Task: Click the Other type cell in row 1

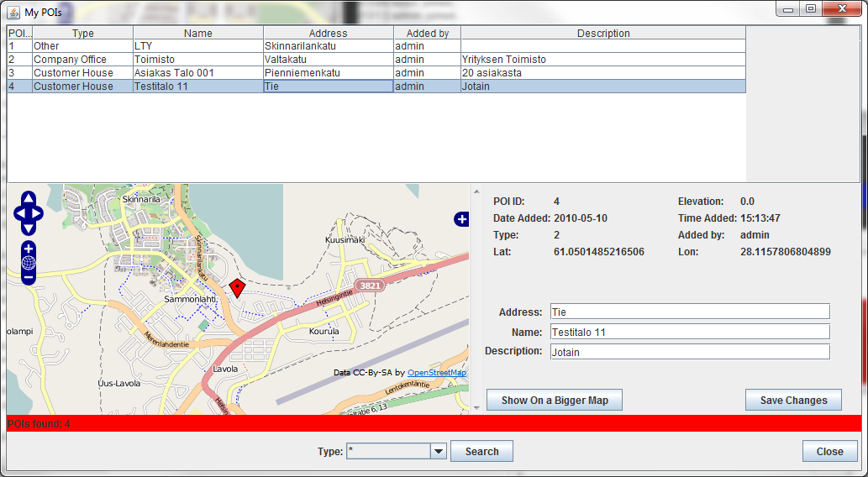Action: point(82,46)
